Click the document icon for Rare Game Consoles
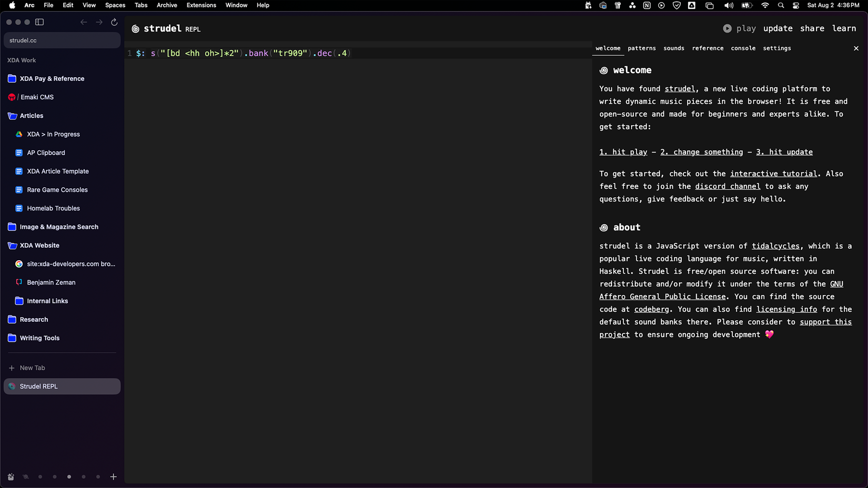The width and height of the screenshot is (868, 488). pyautogui.click(x=19, y=190)
